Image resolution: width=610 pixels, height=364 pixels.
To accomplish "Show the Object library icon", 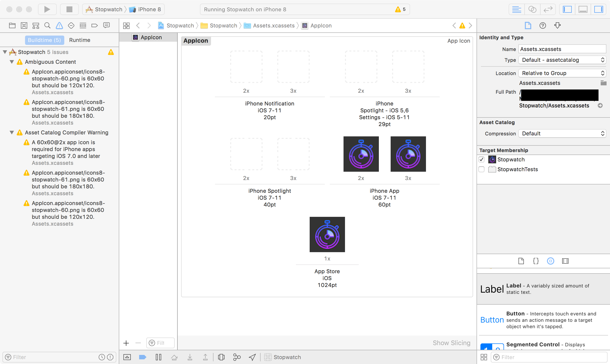I will click(550, 261).
